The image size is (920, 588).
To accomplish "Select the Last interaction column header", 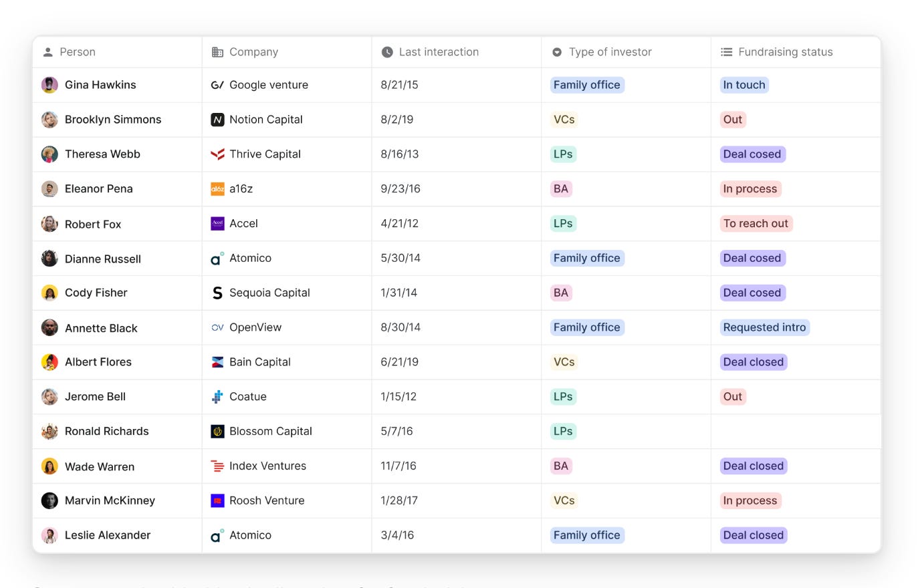I will click(x=457, y=52).
